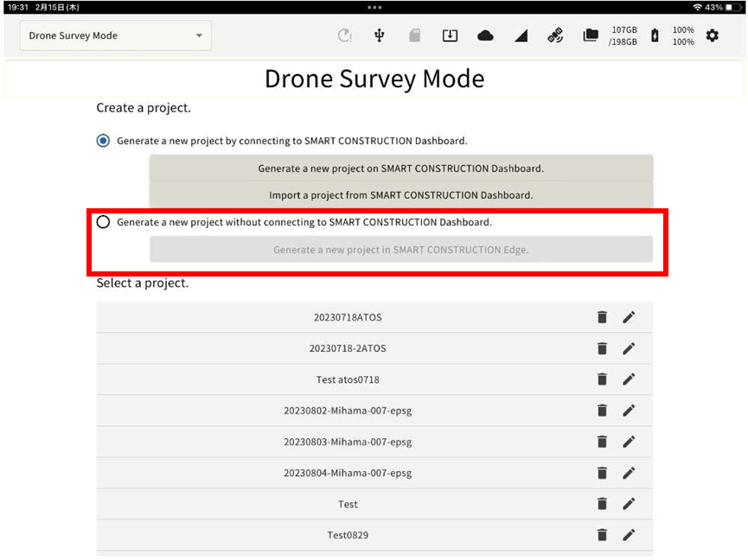The image size is (748, 560).
Task: Delete project Test0829 with trash icon
Action: point(602,535)
